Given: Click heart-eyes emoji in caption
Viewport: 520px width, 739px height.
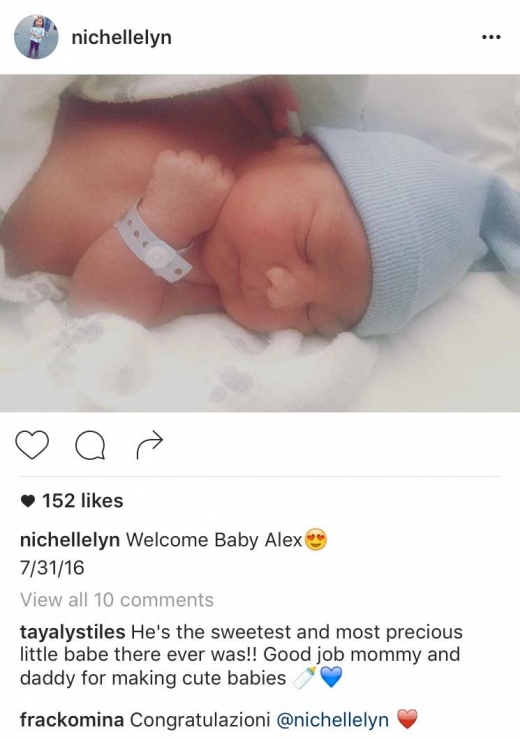Looking at the screenshot, I should point(316,540).
